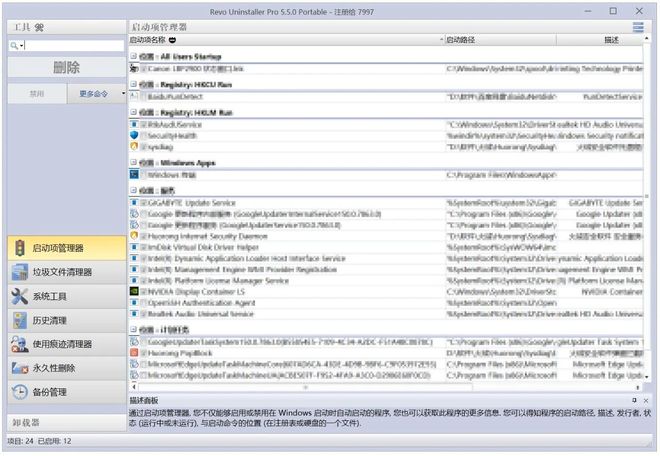The height and width of the screenshot is (456, 660).
Task: Collapse the 服务 services group
Action: [x=133, y=190]
